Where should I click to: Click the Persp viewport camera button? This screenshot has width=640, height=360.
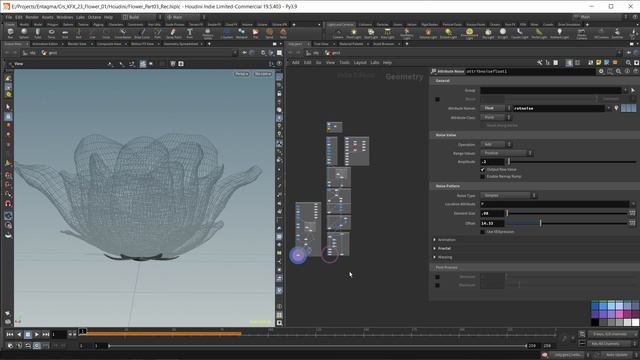242,74
